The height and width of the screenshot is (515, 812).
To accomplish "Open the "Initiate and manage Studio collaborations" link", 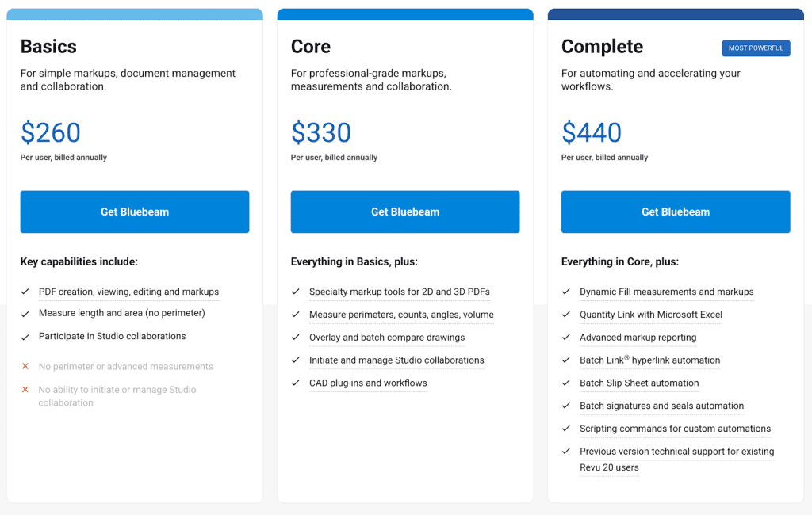I will pyautogui.click(x=396, y=360).
